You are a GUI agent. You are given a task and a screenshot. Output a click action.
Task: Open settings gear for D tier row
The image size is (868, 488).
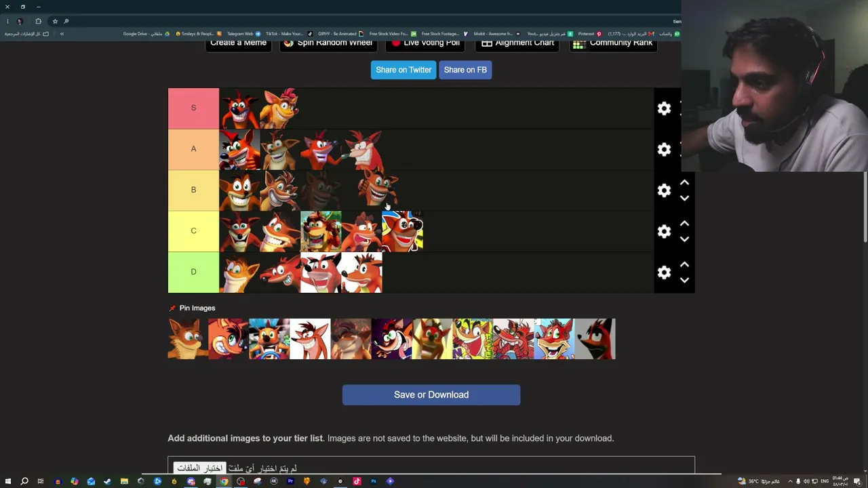(664, 272)
